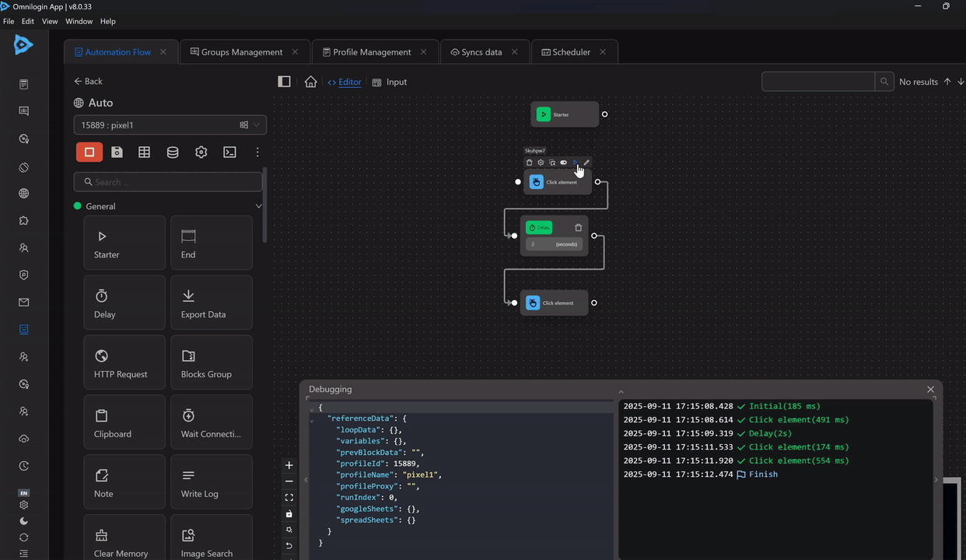Collapse the General blocks section
Viewport: 966px width, 560px height.
click(x=258, y=206)
